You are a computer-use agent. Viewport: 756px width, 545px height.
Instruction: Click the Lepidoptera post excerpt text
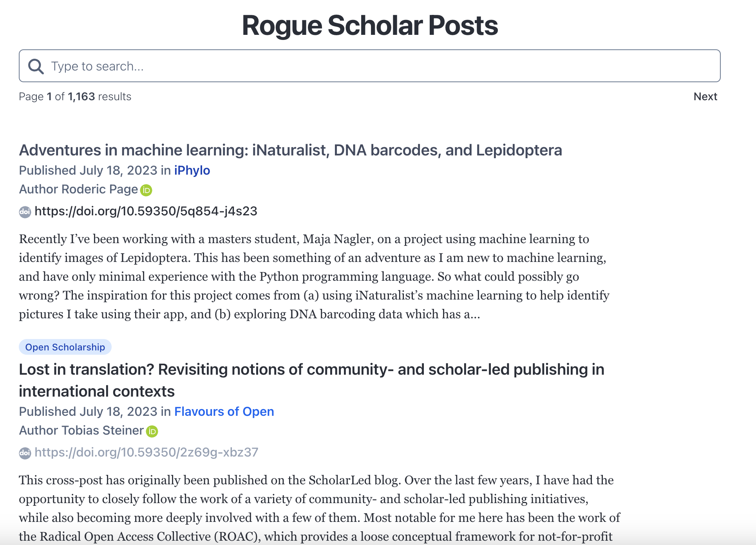coord(313,276)
